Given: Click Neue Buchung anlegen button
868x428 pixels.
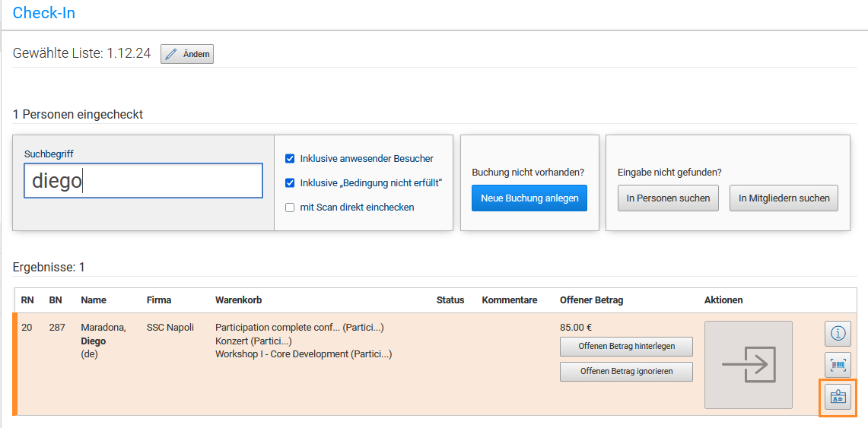Looking at the screenshot, I should tap(529, 198).
